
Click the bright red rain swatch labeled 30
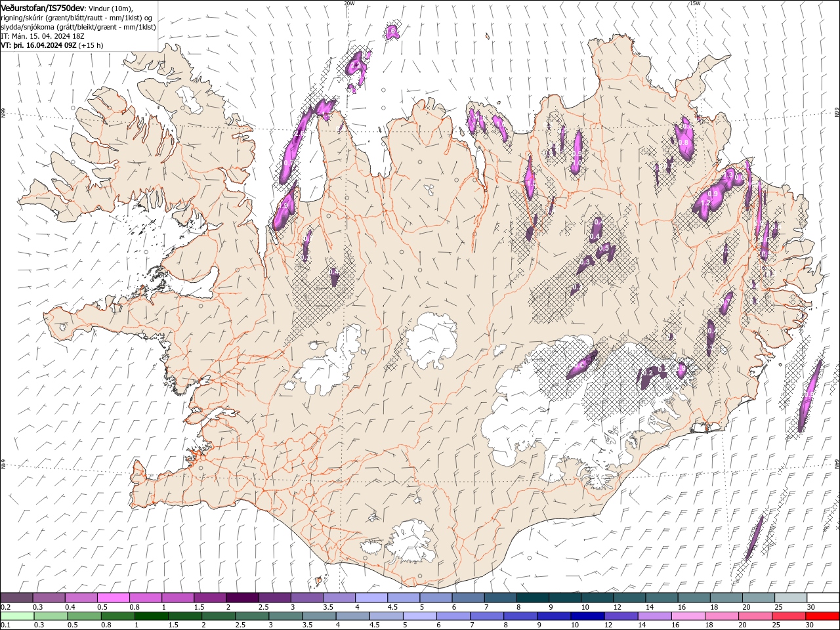[x=822, y=616]
